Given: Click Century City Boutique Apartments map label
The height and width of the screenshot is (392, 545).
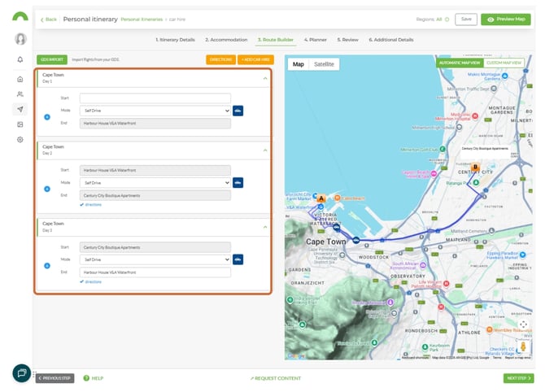Looking at the screenshot, I should coord(485,148).
